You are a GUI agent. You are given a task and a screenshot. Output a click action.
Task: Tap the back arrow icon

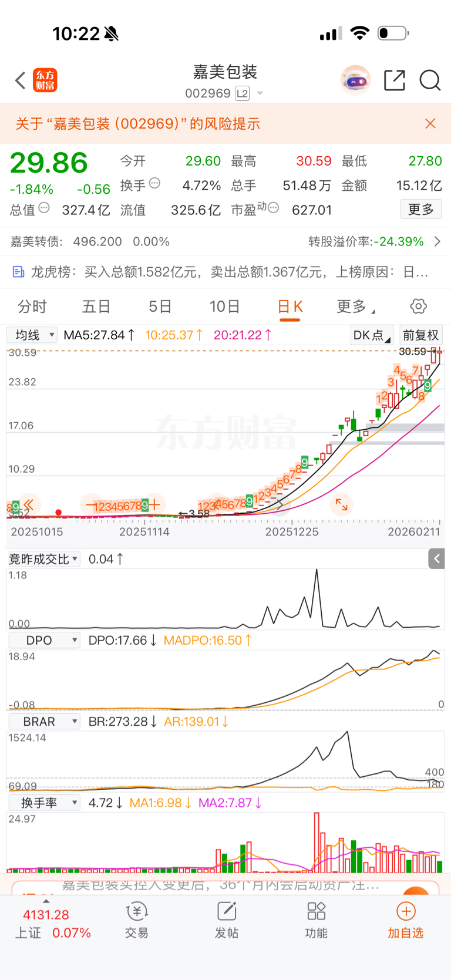[21, 80]
